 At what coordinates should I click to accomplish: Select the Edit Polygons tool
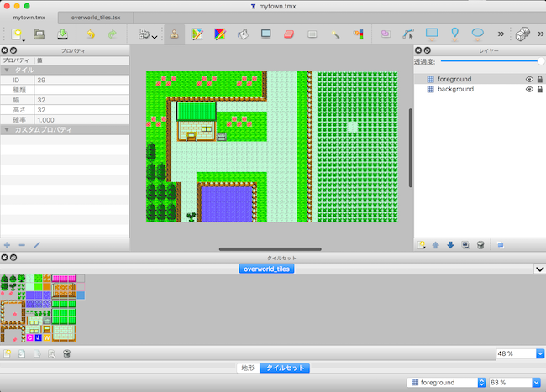click(408, 34)
